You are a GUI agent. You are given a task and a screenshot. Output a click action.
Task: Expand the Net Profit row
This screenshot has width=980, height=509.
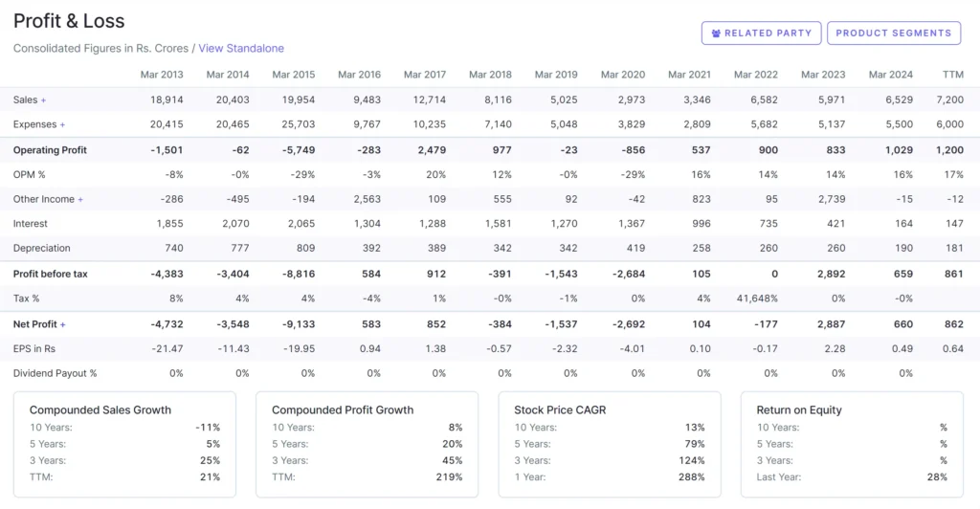click(x=63, y=324)
